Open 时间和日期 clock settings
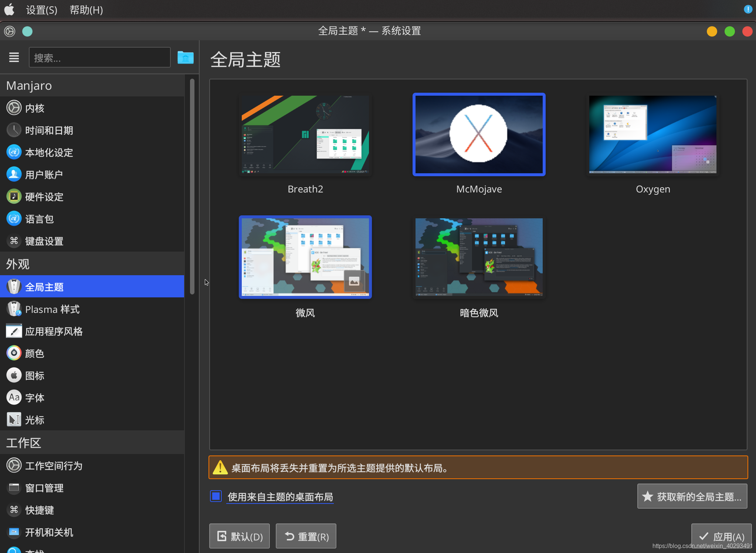 tap(14, 130)
